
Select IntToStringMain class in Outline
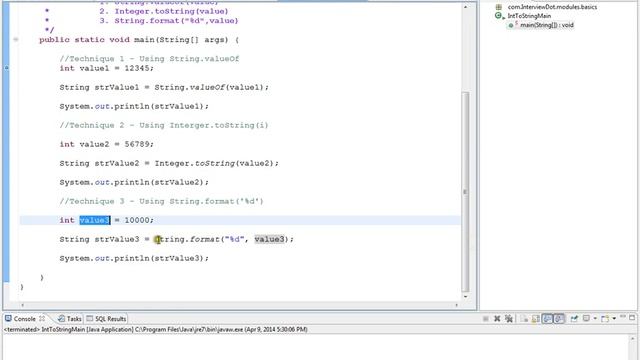[x=529, y=16]
